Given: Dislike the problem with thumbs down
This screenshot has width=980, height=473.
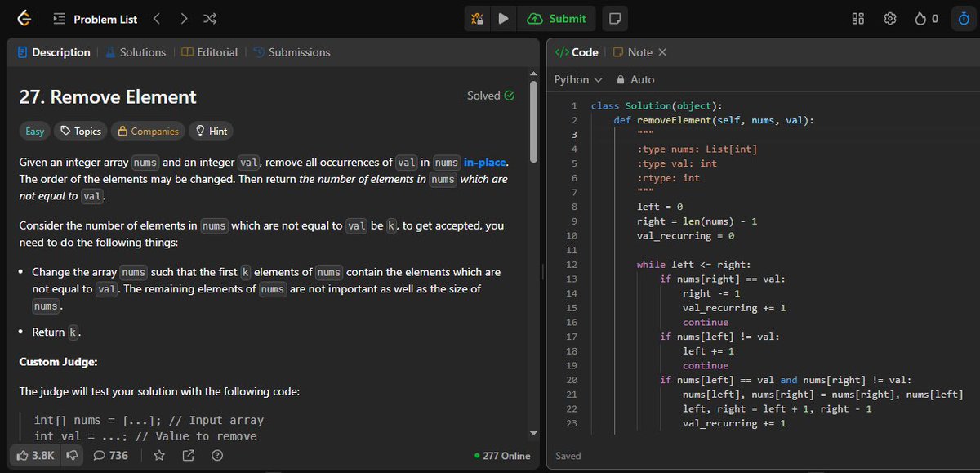Looking at the screenshot, I should click(72, 455).
